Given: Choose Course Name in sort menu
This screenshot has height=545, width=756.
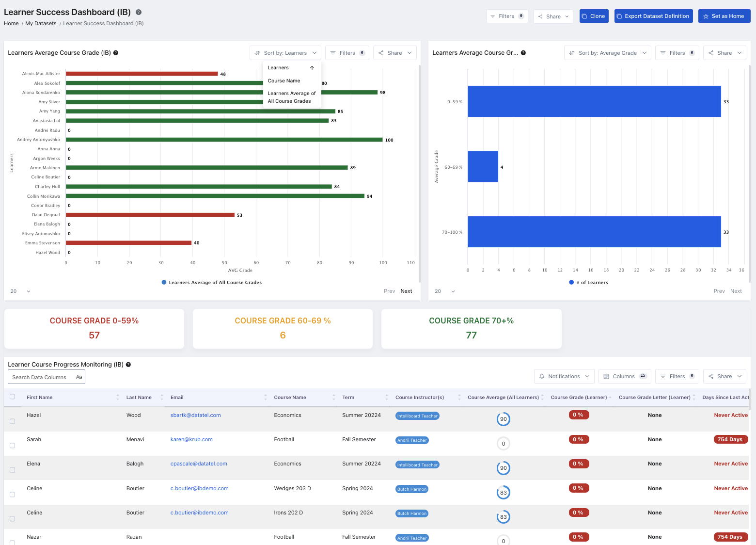Looking at the screenshot, I should pos(284,81).
